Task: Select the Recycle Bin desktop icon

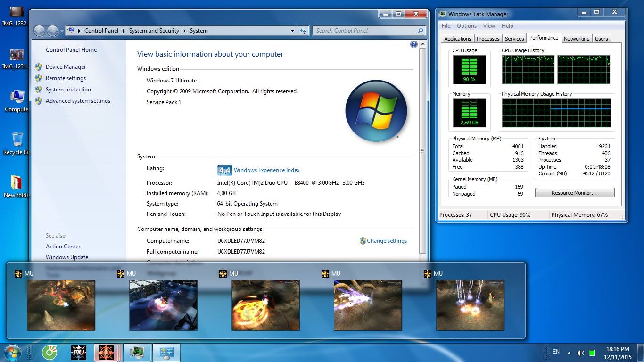Action: click(17, 144)
